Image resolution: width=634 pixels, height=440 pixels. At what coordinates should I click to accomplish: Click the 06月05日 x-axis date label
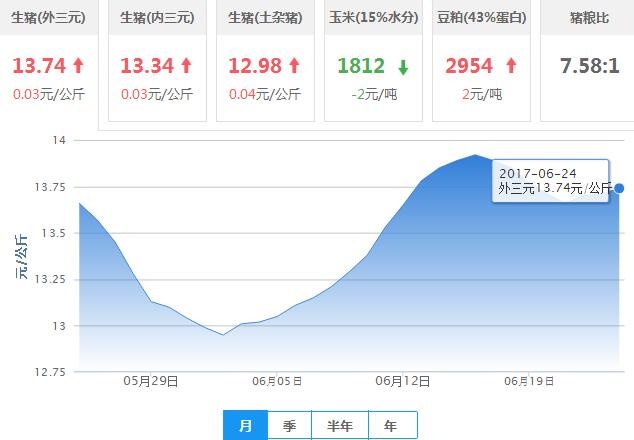(276, 381)
